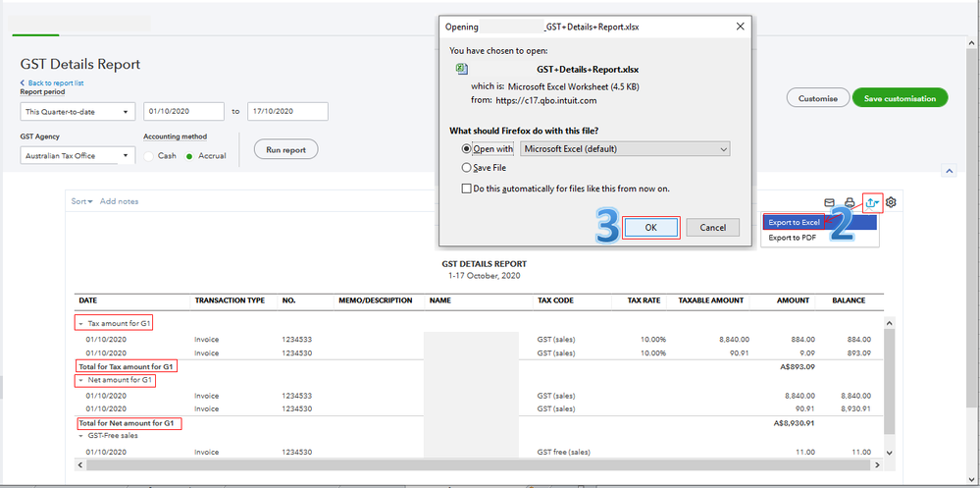
Task: Click the print report icon
Action: pyautogui.click(x=850, y=202)
